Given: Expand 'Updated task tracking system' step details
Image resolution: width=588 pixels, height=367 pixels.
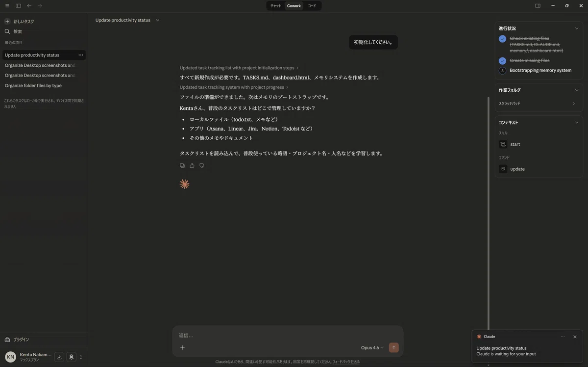Looking at the screenshot, I should point(234,87).
